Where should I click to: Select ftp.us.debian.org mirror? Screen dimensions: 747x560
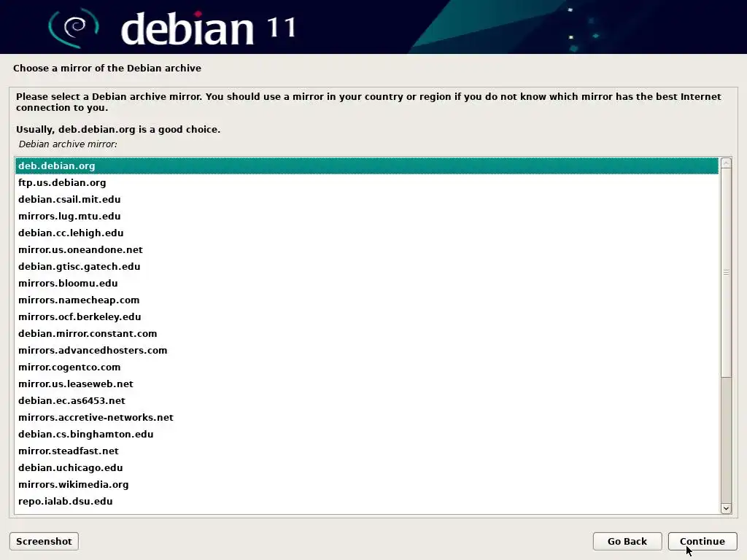coord(366,182)
